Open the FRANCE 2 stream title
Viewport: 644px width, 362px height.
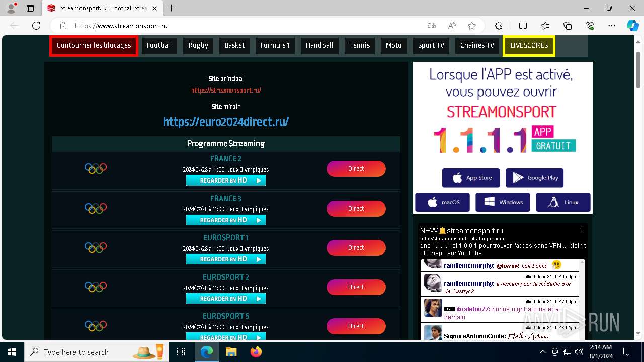226,159
